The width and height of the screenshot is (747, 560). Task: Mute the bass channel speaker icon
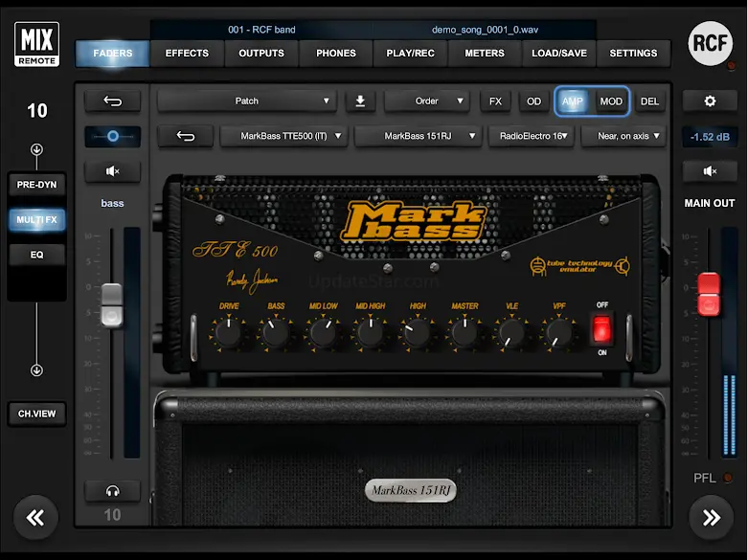(x=112, y=171)
